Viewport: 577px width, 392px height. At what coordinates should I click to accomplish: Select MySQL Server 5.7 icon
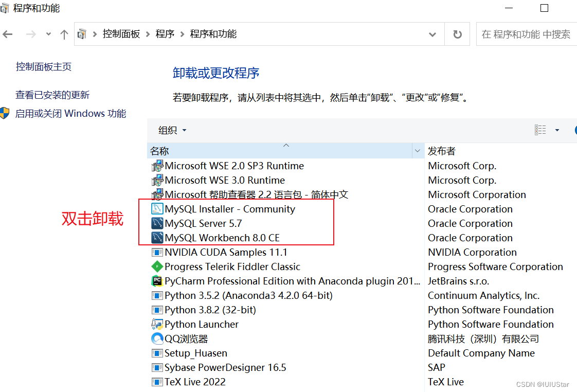pos(157,223)
